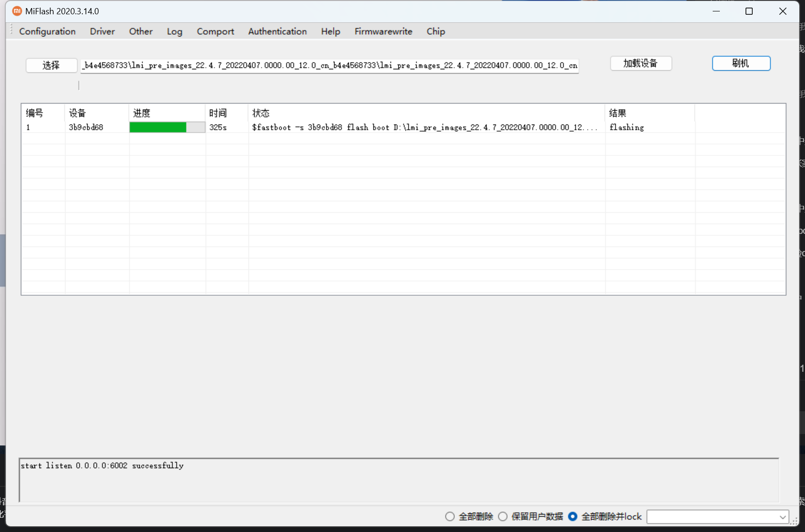
Task: Open the Configuration menu
Action: tap(47, 31)
